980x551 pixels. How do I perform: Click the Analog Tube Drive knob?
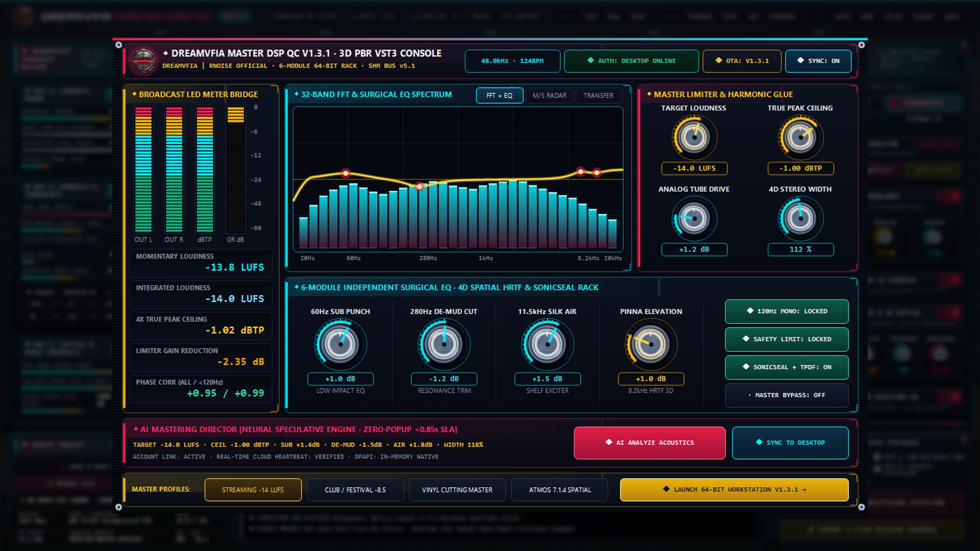[694, 218]
